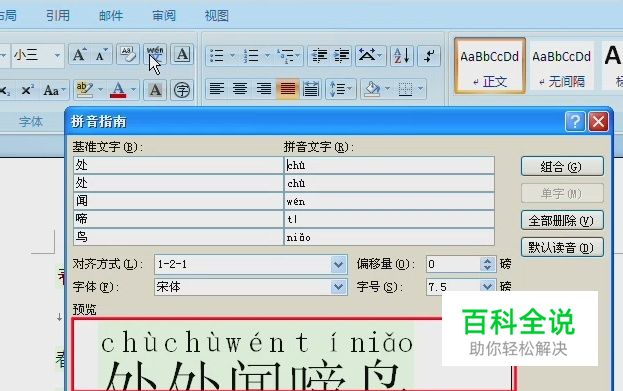
Task: Click the 组合 button
Action: coord(562,166)
